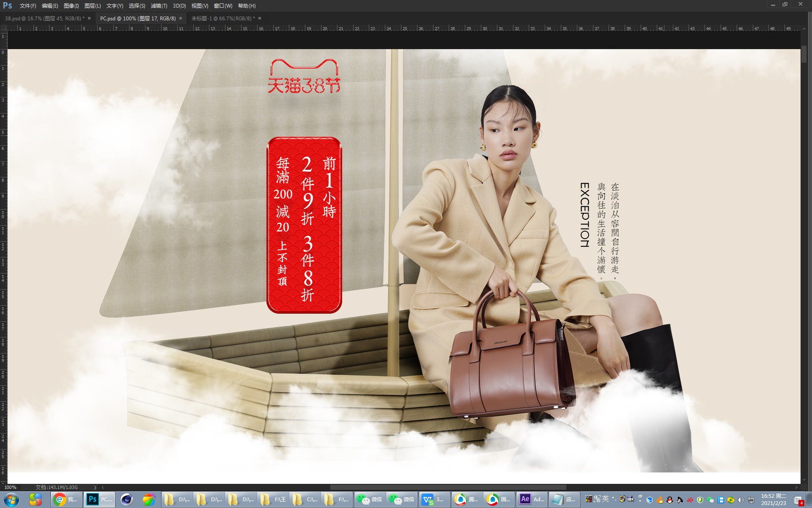This screenshot has height=508, width=812.
Task: Open the WeChat 微信 taskbar button
Action: pos(370,500)
